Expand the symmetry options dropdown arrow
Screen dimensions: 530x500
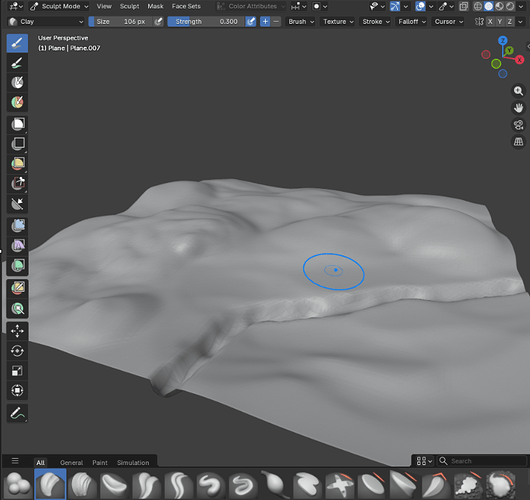pyautogui.click(x=521, y=22)
